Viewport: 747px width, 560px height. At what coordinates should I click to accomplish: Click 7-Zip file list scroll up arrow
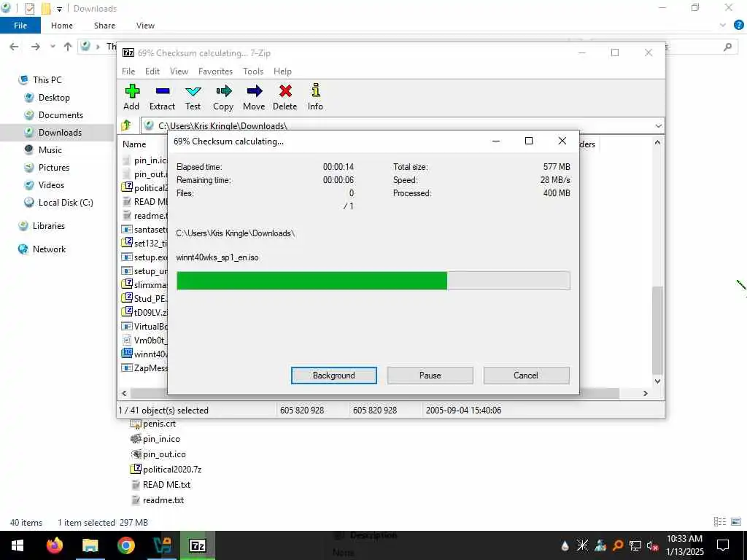point(657,142)
